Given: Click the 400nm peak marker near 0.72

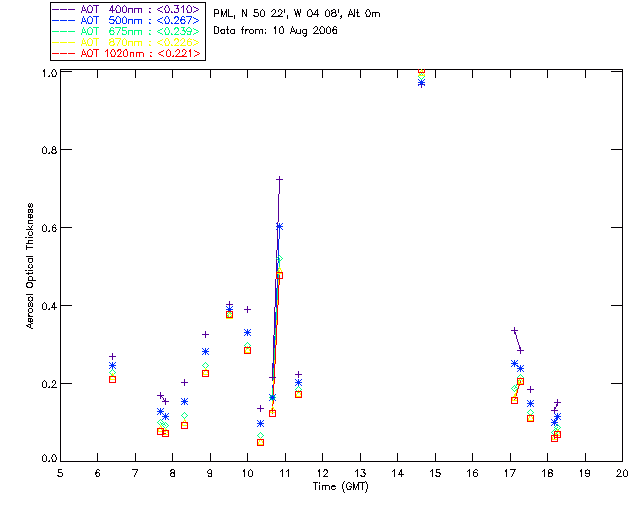Looking at the screenshot, I should coord(280,179).
